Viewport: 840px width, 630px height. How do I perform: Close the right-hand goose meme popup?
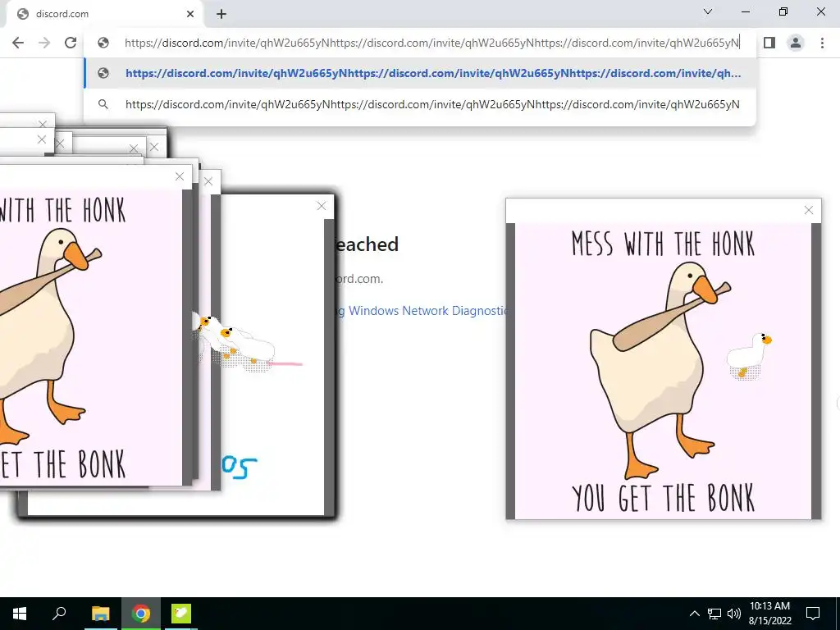809,211
